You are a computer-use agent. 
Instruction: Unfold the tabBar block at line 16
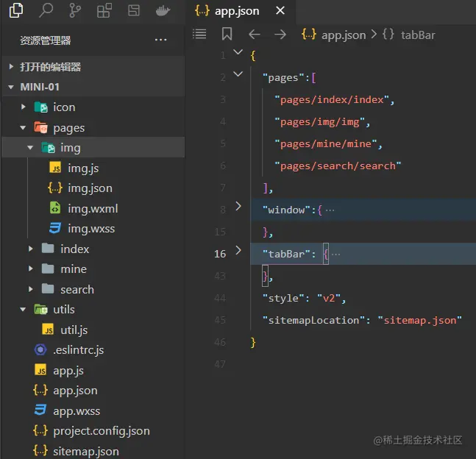coord(238,250)
